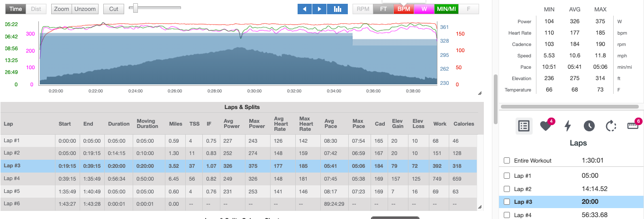644x219 pixels.
Task: Check the Lap #1 checkbox
Action: pyautogui.click(x=507, y=176)
